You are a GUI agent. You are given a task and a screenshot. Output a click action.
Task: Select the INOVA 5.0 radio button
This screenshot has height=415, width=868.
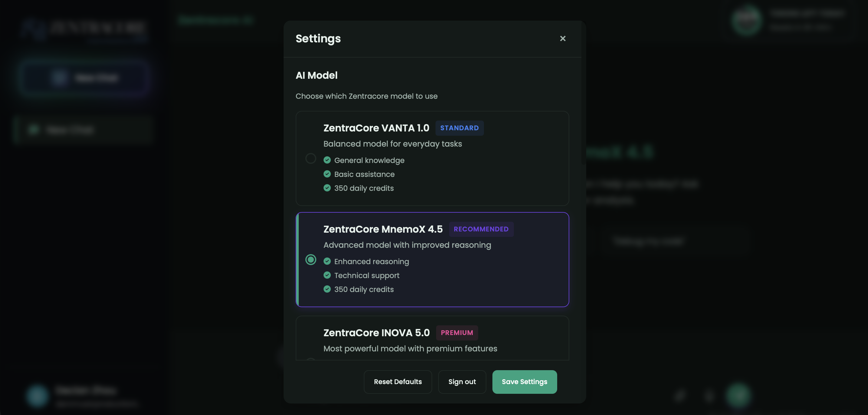tap(311, 360)
